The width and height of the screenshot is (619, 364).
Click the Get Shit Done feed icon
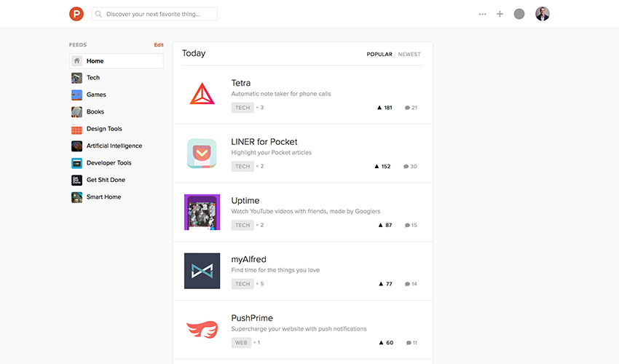76,180
